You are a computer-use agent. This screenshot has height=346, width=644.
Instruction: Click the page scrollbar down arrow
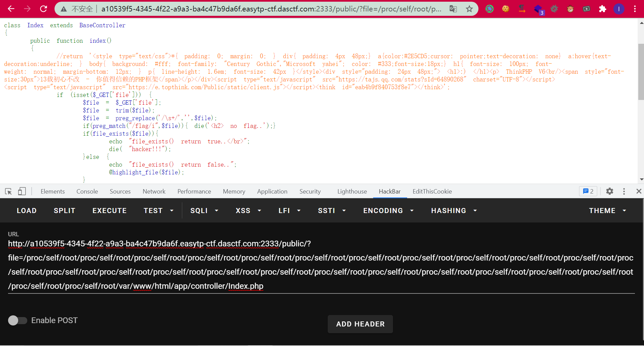[x=641, y=180]
